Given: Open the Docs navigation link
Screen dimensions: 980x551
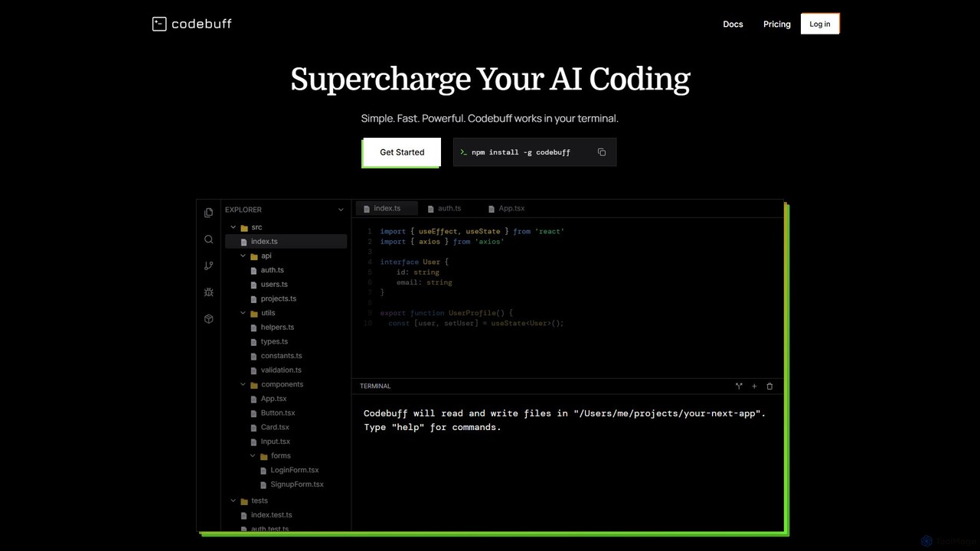Looking at the screenshot, I should coord(733,24).
